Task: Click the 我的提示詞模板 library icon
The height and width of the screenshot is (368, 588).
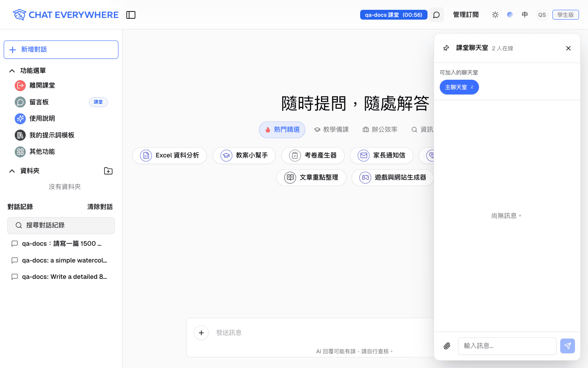Action: tap(20, 135)
